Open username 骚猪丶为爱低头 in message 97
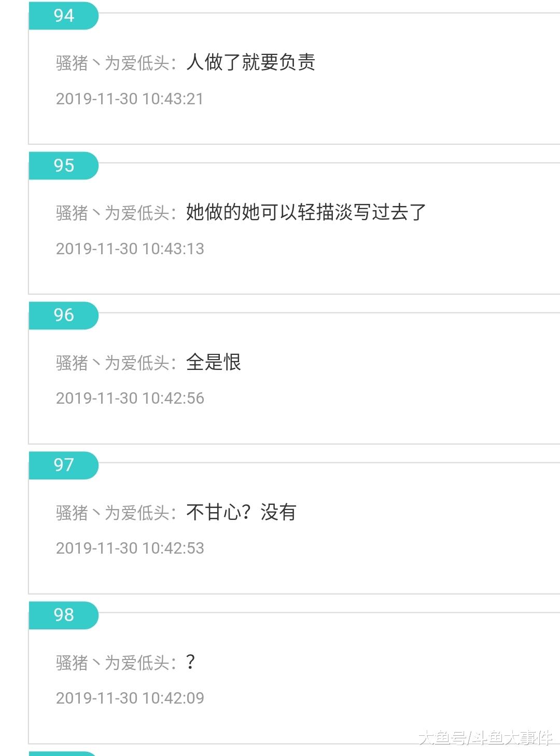The width and height of the screenshot is (560, 756). click(113, 513)
